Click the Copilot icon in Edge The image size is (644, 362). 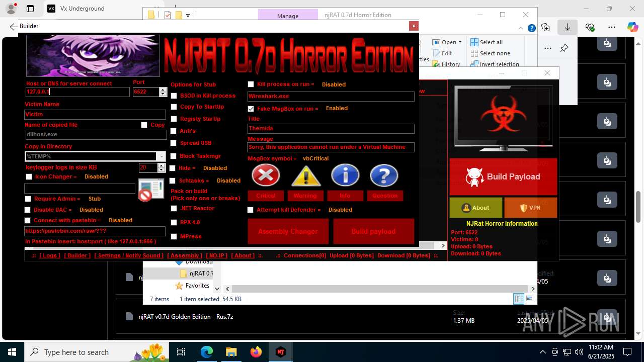coord(632,28)
